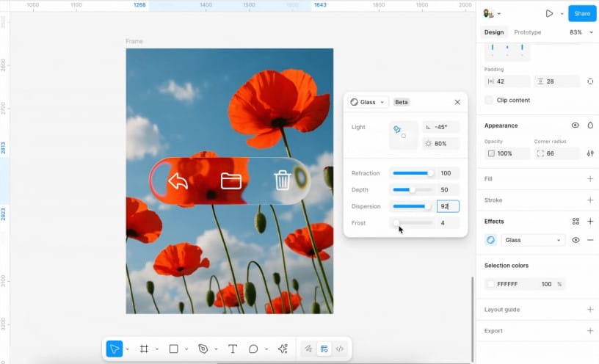Select the Comment tool

point(253,349)
